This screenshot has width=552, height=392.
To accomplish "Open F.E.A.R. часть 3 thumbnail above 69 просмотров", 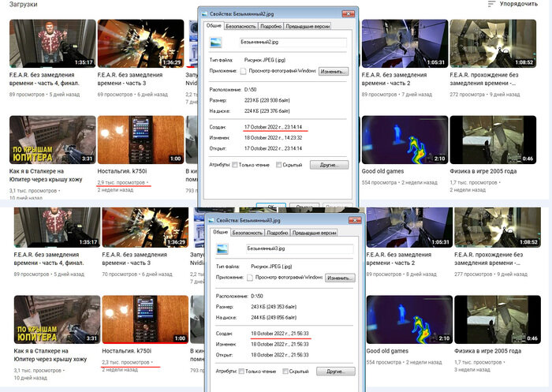I will coord(141,43).
